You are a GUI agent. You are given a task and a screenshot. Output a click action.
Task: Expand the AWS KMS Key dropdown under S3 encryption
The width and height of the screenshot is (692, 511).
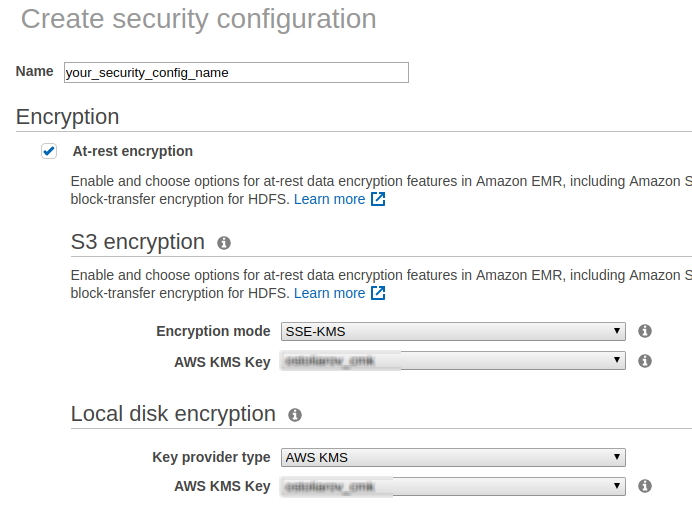453,361
